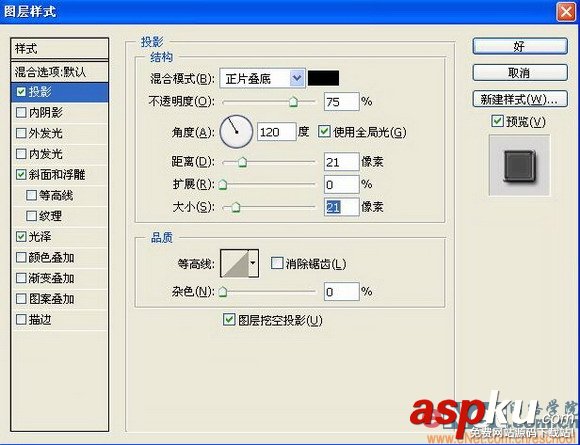Click the opacity field showing 75
The image size is (580, 445).
point(341,101)
